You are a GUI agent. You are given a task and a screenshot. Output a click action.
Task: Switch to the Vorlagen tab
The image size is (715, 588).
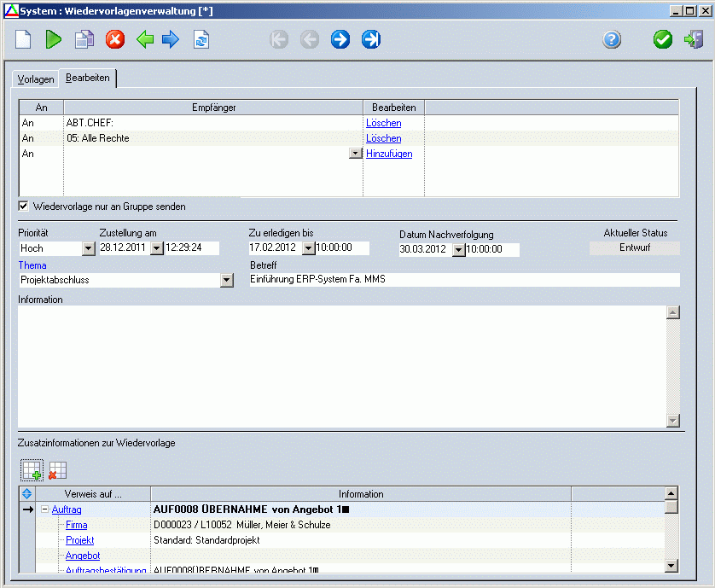point(36,79)
